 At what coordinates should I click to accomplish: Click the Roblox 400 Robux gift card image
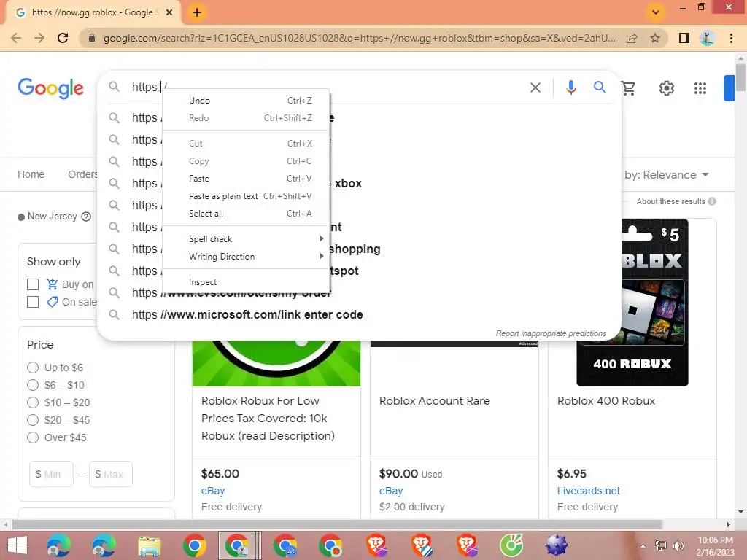pyautogui.click(x=632, y=303)
